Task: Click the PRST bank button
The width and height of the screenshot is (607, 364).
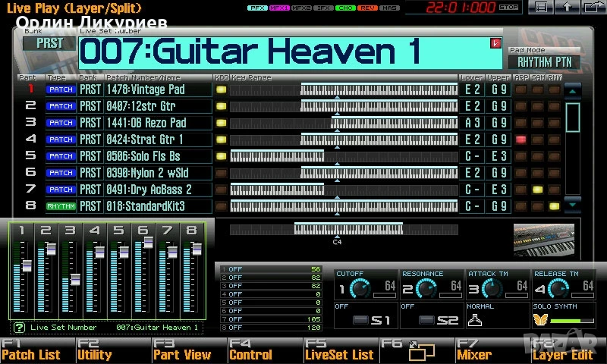Action: (49, 43)
